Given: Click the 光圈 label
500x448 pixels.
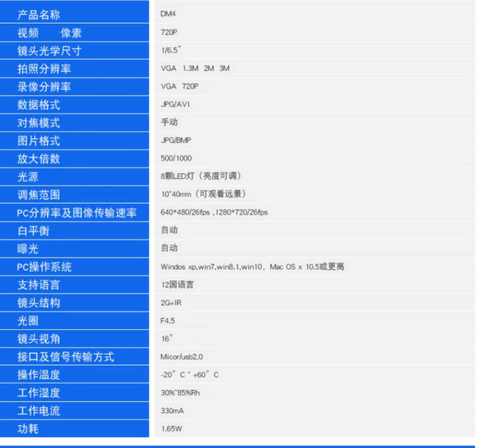Looking at the screenshot, I should click(x=28, y=321).
